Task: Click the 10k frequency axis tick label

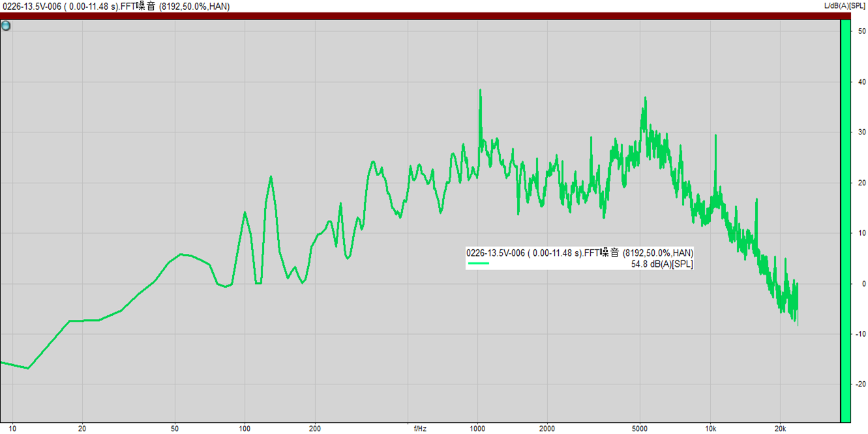Action: pyautogui.click(x=711, y=429)
